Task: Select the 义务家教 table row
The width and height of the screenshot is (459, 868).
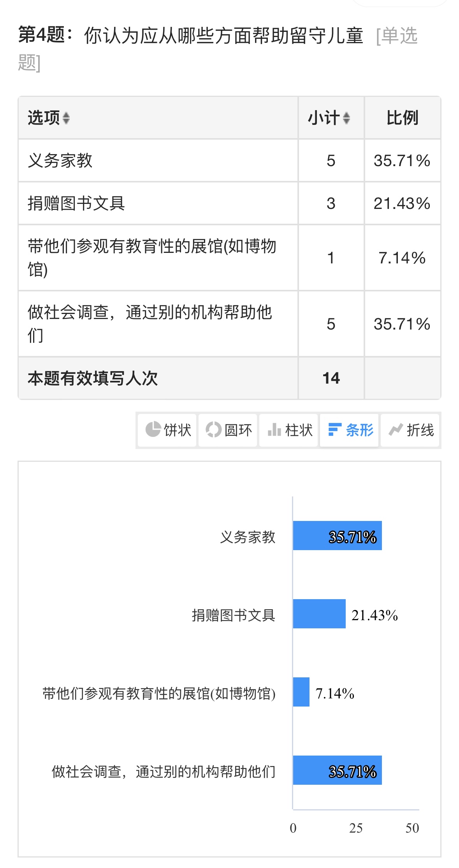Action: (x=229, y=161)
